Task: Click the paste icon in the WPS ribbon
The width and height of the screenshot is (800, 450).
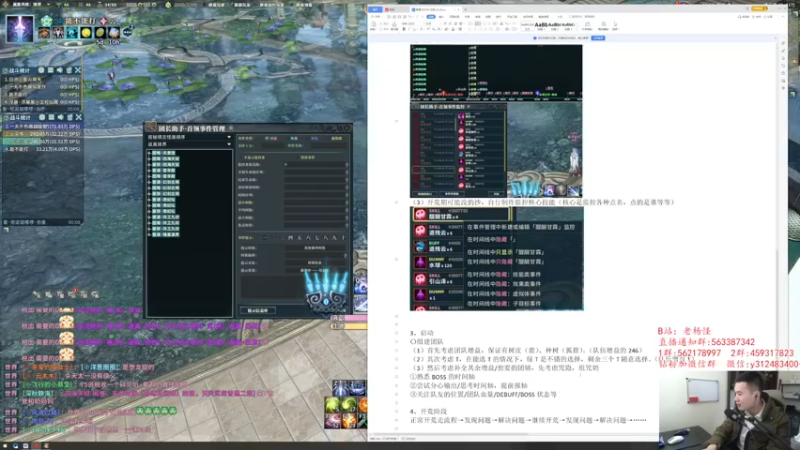Action: [x=373, y=26]
